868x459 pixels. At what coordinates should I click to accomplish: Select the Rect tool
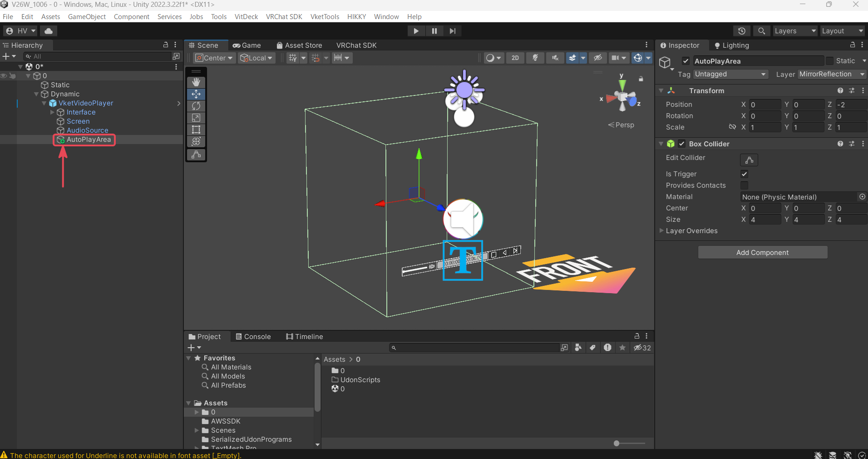196,130
